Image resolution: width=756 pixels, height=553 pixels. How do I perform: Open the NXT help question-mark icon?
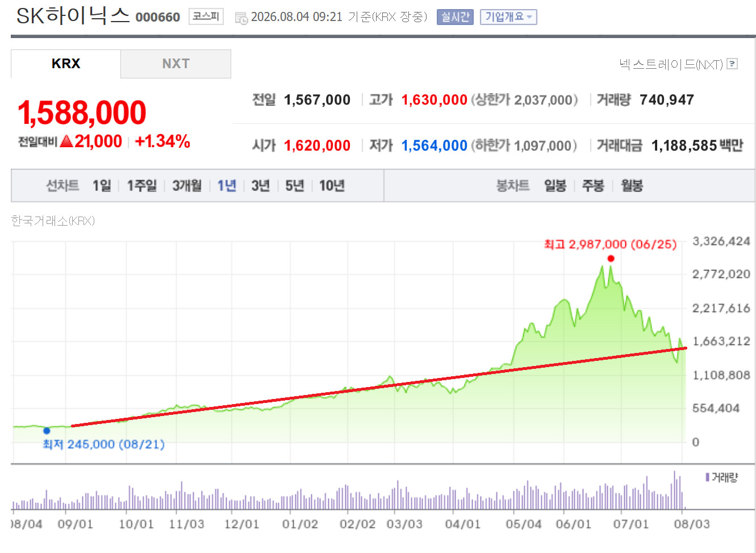(x=733, y=64)
